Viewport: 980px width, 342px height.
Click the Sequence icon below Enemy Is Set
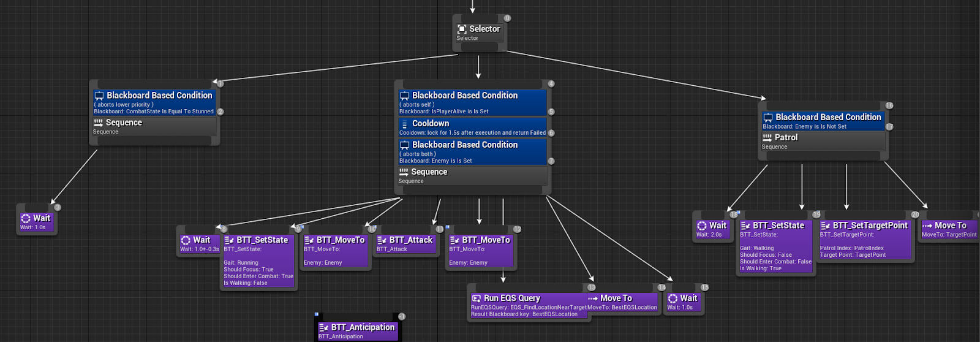click(404, 172)
